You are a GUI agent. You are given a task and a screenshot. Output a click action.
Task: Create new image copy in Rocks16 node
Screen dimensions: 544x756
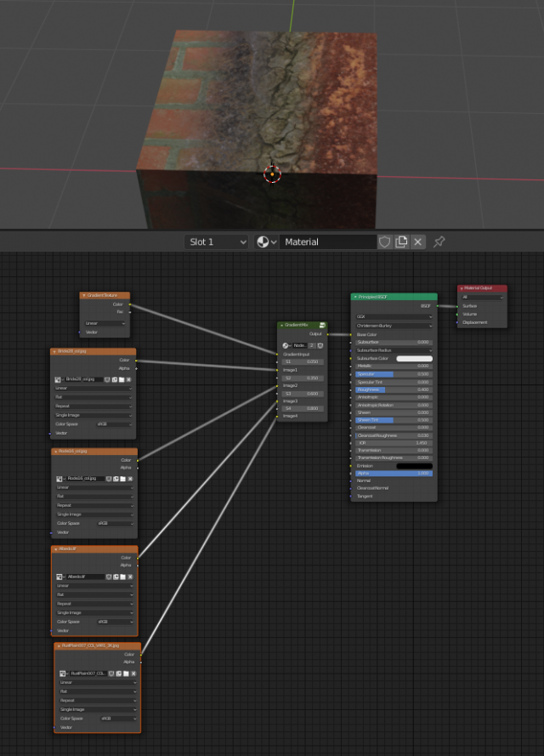116,479
